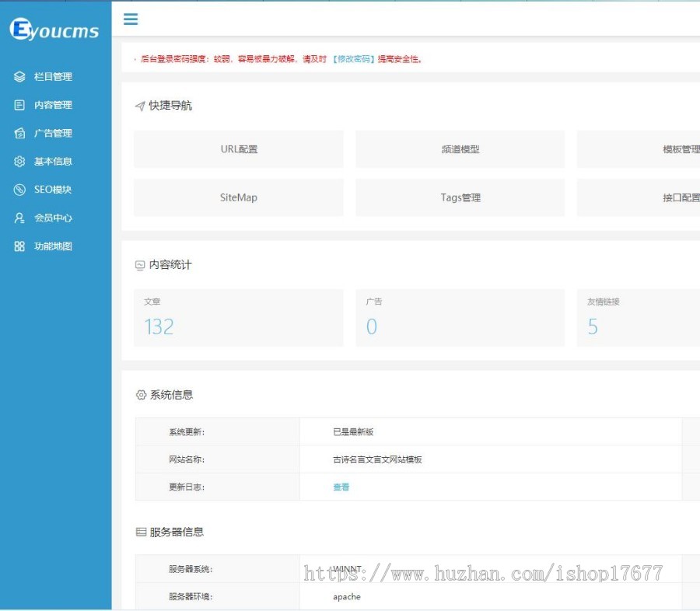Open 基本信息 in the sidebar
The width and height of the screenshot is (700, 611).
53,161
